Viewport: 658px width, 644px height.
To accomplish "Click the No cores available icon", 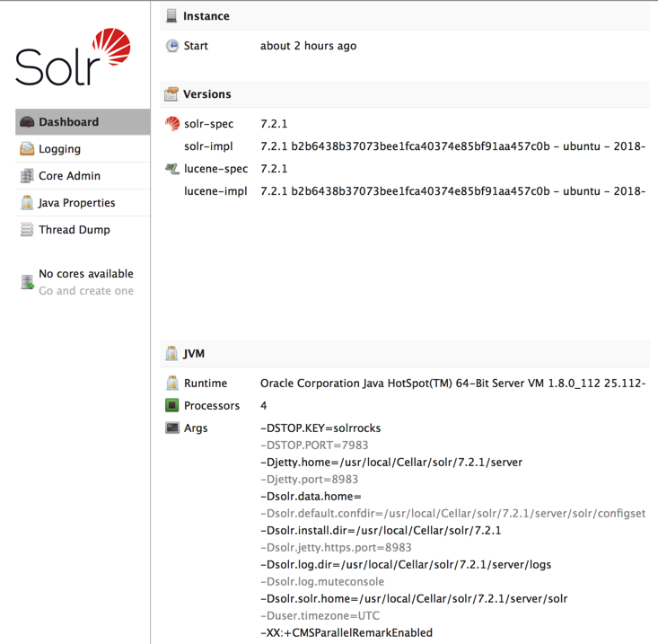I will click(x=27, y=282).
